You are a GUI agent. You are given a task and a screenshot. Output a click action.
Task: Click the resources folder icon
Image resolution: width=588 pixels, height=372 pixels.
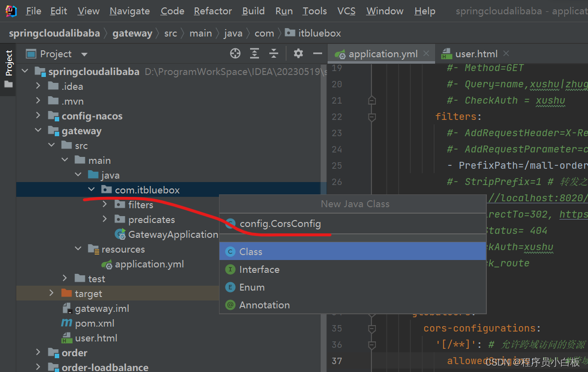pos(93,249)
